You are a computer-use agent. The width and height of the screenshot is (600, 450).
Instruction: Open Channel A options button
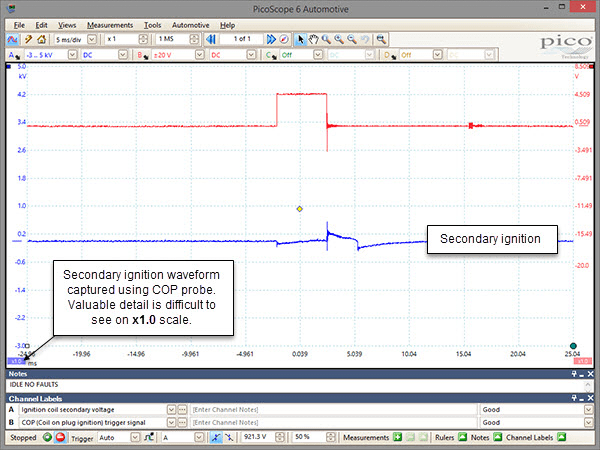14,55
